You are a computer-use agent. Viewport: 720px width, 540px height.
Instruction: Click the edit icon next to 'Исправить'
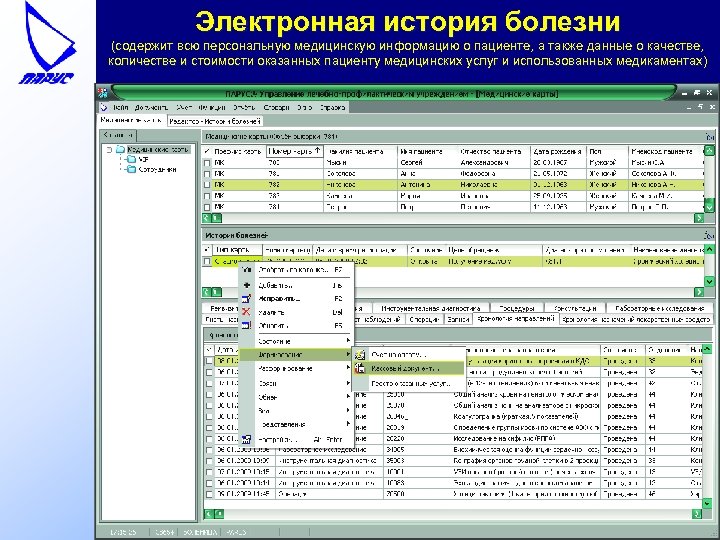(x=247, y=298)
